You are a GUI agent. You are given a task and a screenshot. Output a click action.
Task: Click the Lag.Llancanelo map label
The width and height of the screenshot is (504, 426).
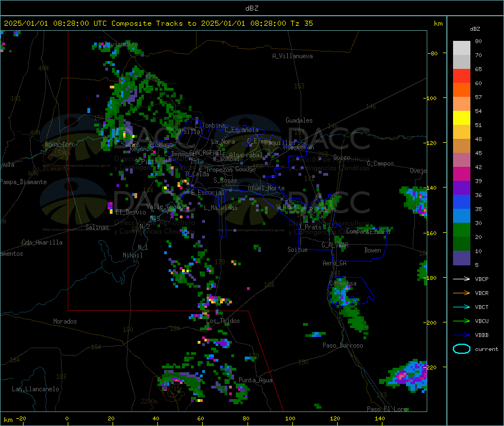[x=35, y=389]
